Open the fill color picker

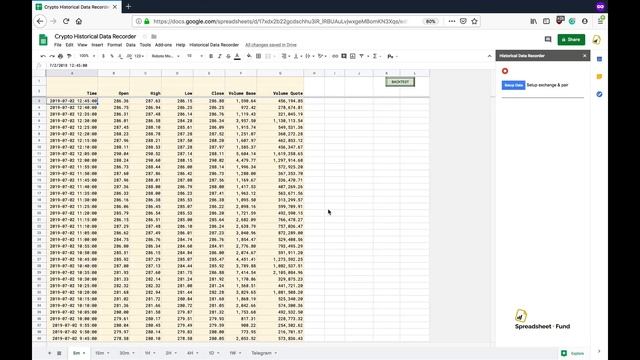tap(249, 56)
